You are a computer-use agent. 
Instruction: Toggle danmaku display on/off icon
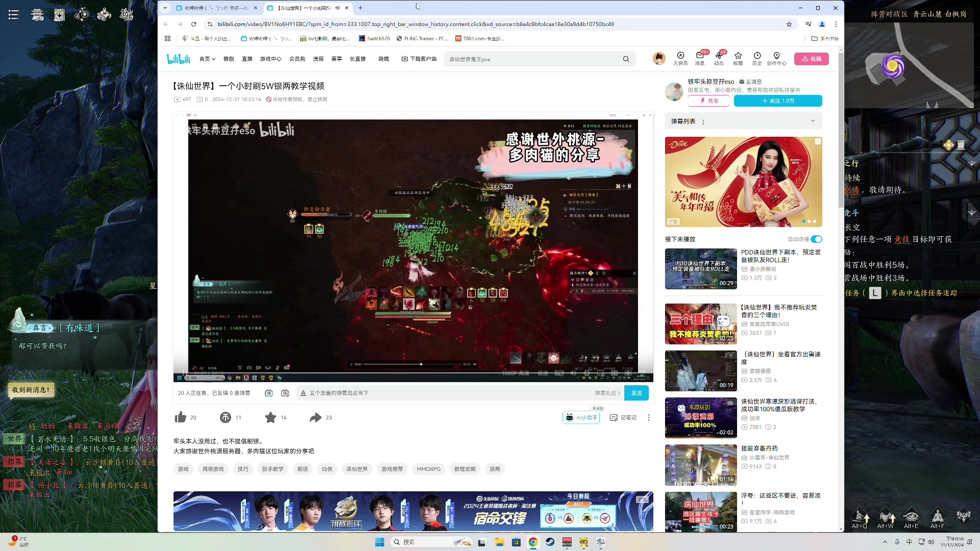(269, 393)
